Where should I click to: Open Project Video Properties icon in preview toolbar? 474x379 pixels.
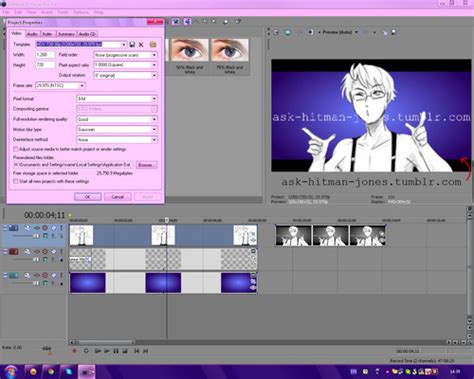276,32
